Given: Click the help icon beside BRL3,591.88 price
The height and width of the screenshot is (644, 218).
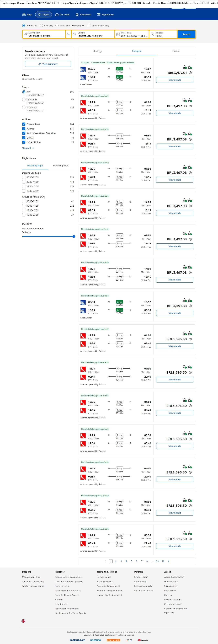Looking at the screenshot, I should pyautogui.click(x=190, y=306).
